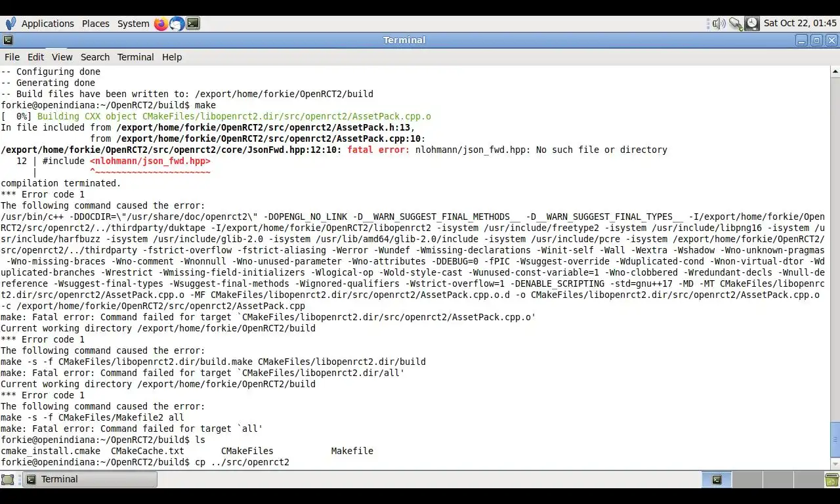Click the 'Makefile' name in ls output
The width and height of the screenshot is (840, 504).
352,451
